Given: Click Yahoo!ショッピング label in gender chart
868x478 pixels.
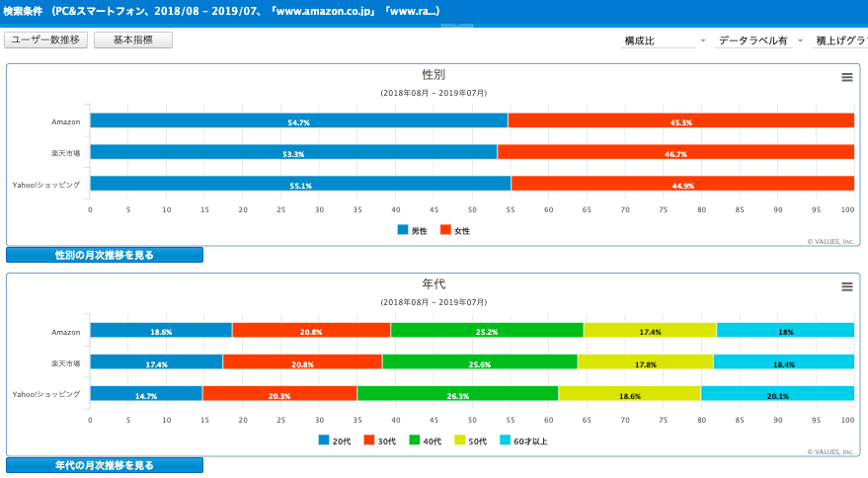Looking at the screenshot, I should click(x=46, y=185).
